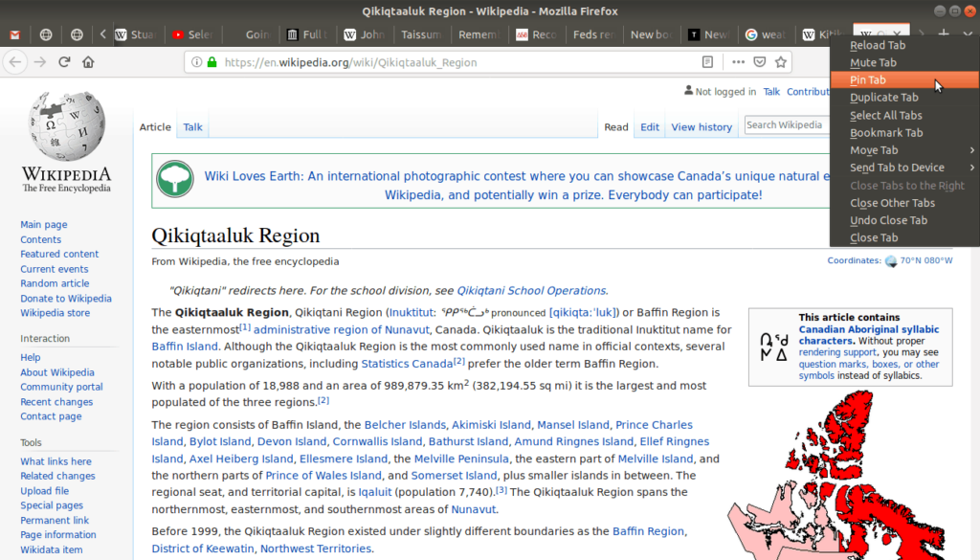Open the Inuktitut link
Image resolution: width=980 pixels, height=560 pixels.
tap(412, 312)
